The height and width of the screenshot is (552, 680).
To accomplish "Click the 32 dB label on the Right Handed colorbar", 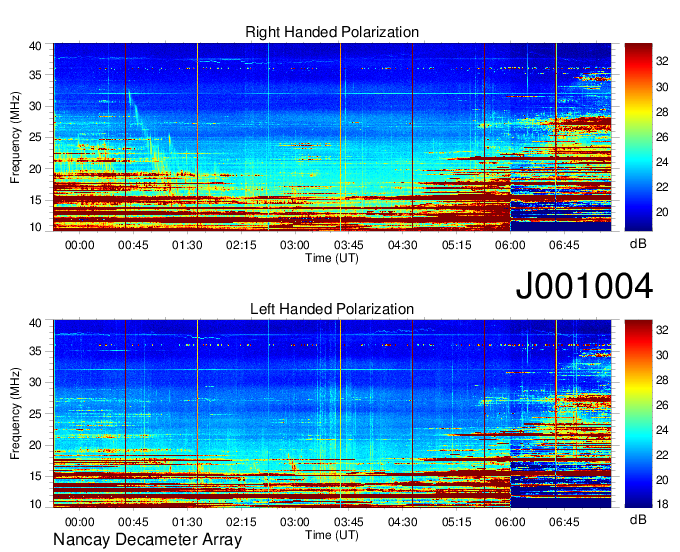I will click(x=662, y=62).
